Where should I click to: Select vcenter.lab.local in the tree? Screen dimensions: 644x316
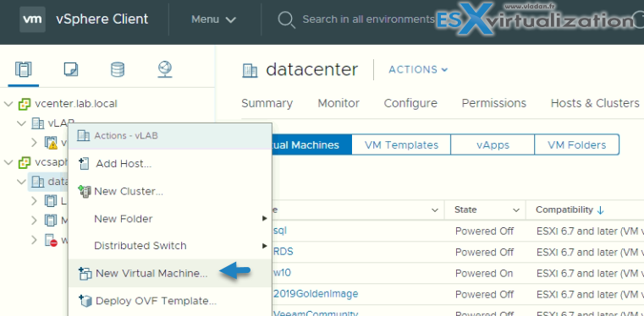(x=76, y=104)
